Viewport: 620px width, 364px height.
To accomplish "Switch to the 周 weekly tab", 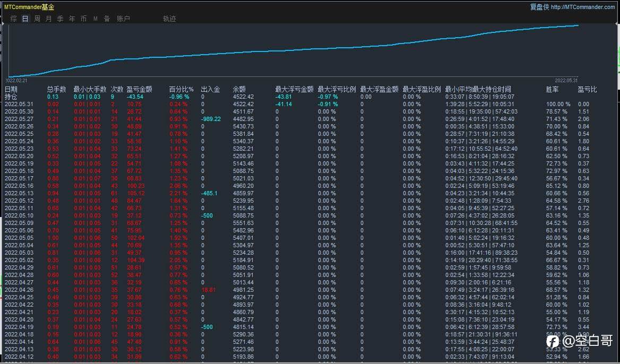I will point(37,19).
